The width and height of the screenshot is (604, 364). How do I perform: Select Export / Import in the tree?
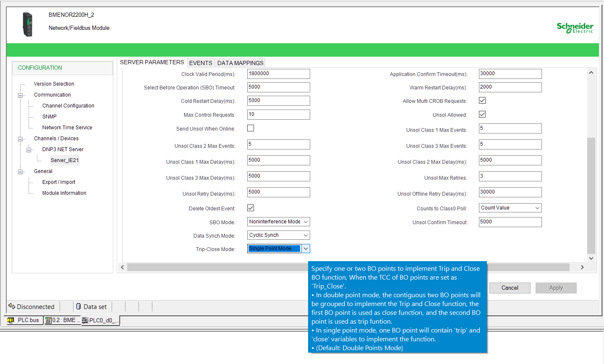click(x=59, y=182)
